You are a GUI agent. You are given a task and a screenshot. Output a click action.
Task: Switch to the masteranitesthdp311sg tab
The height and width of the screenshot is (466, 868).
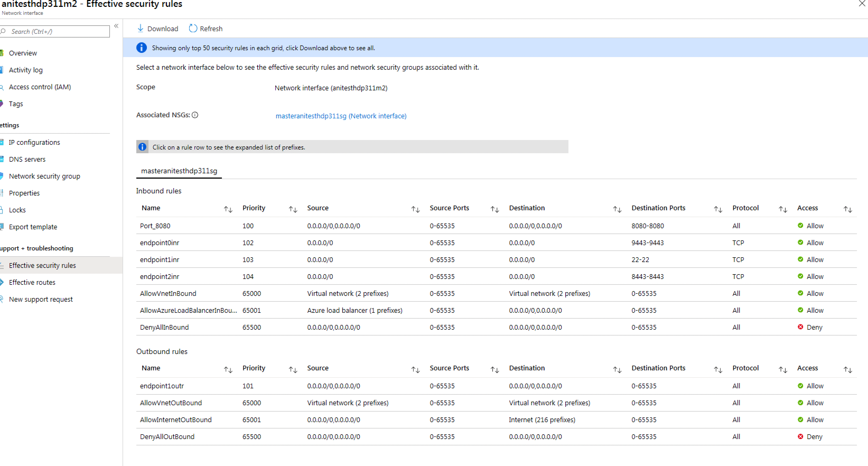pos(179,170)
